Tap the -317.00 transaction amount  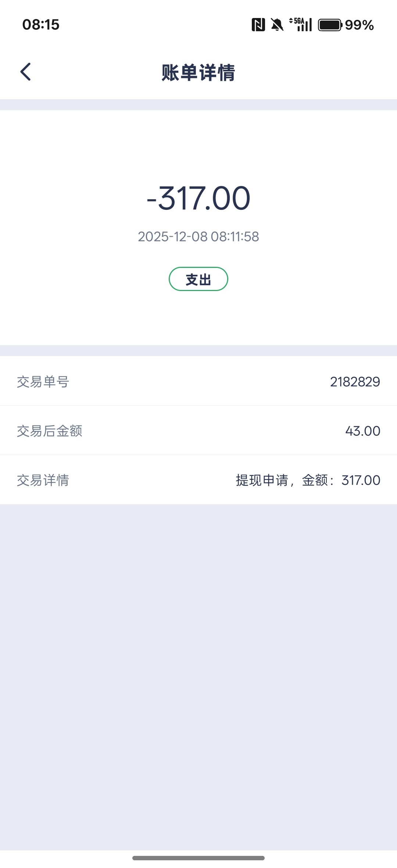pyautogui.click(x=198, y=198)
